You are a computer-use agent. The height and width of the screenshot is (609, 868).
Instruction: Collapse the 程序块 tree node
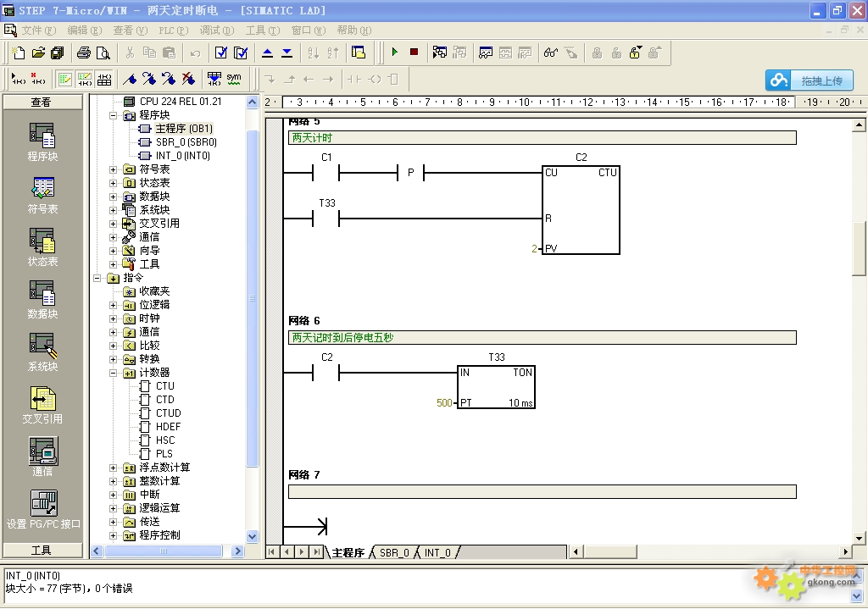(x=114, y=115)
